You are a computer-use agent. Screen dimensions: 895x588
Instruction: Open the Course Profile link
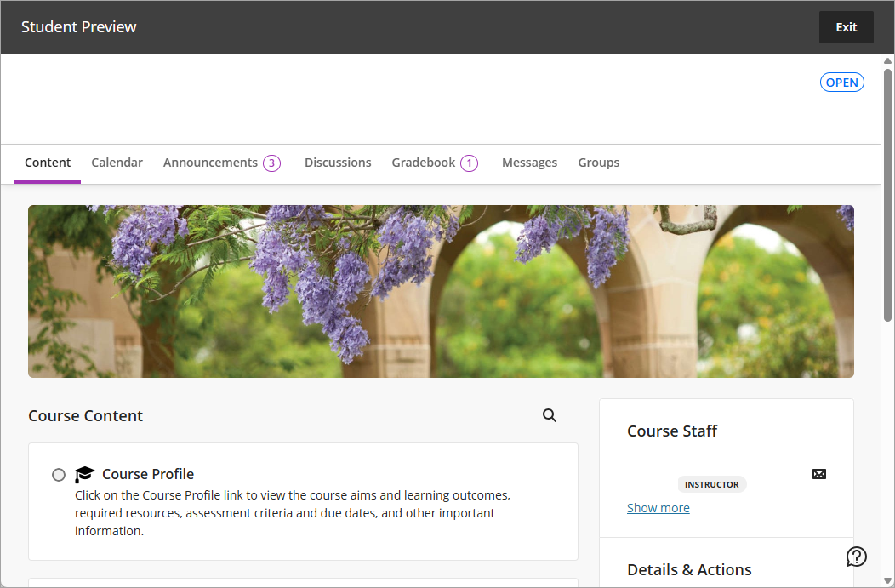pyautogui.click(x=148, y=474)
